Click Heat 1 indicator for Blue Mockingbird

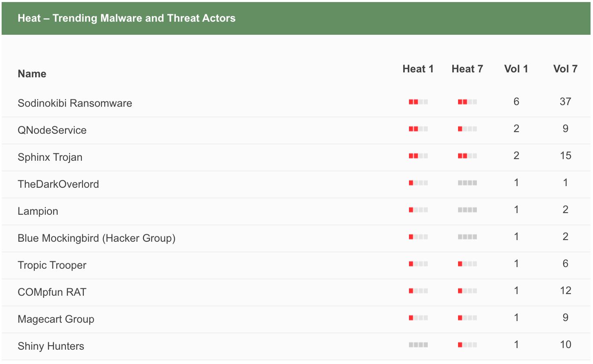point(418,237)
